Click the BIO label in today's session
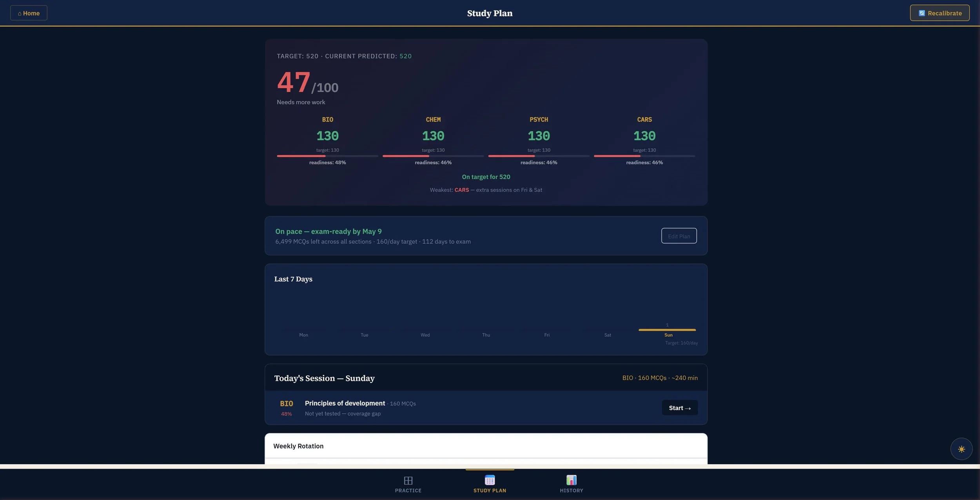This screenshot has height=500, width=980. [x=286, y=404]
